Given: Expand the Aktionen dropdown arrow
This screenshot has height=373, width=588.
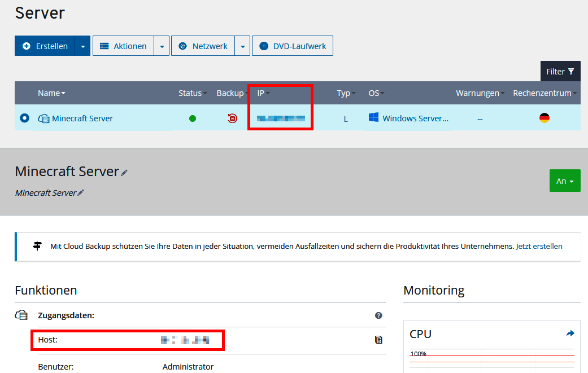Looking at the screenshot, I should (162, 46).
